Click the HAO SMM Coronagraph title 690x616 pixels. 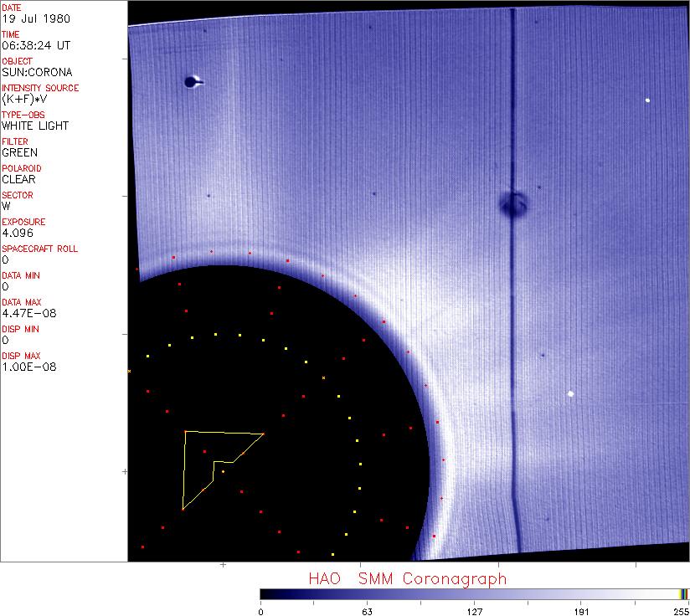click(407, 578)
